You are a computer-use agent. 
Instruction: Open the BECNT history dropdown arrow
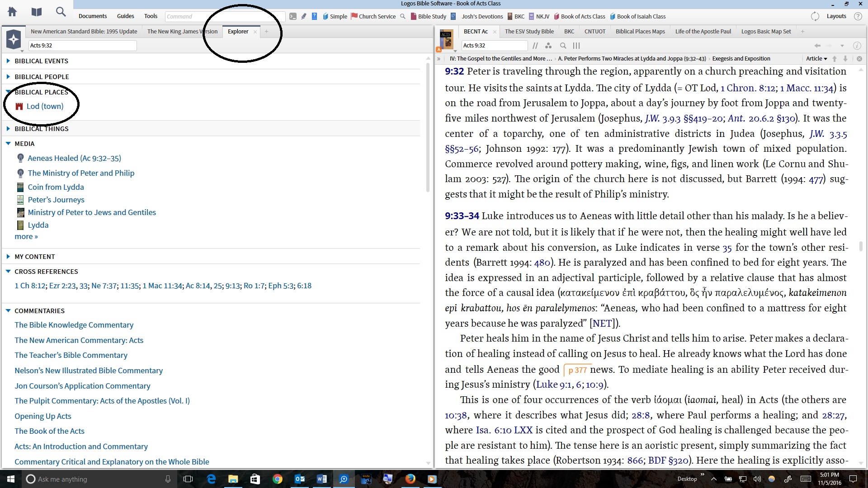tap(842, 46)
